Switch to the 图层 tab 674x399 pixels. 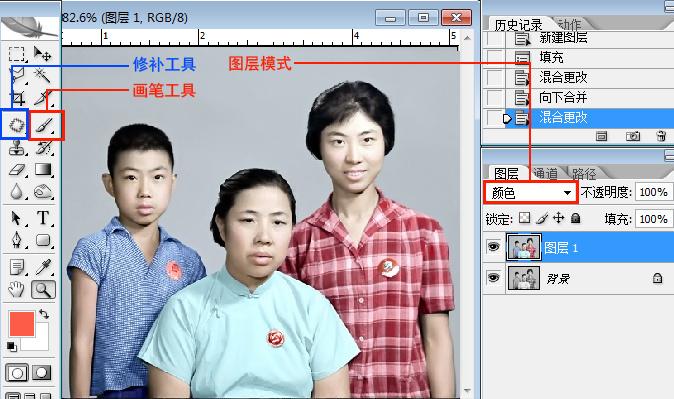point(506,174)
